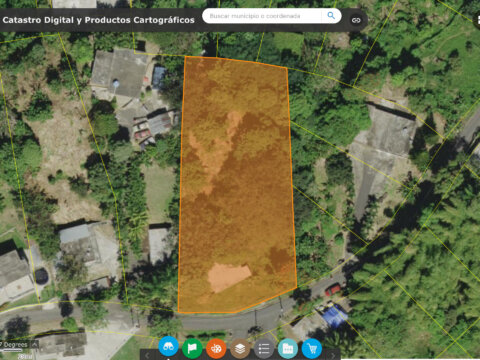Click the partially visible icon at top-right edge
Viewport: 480px width, 360px height.
pos(477,20)
